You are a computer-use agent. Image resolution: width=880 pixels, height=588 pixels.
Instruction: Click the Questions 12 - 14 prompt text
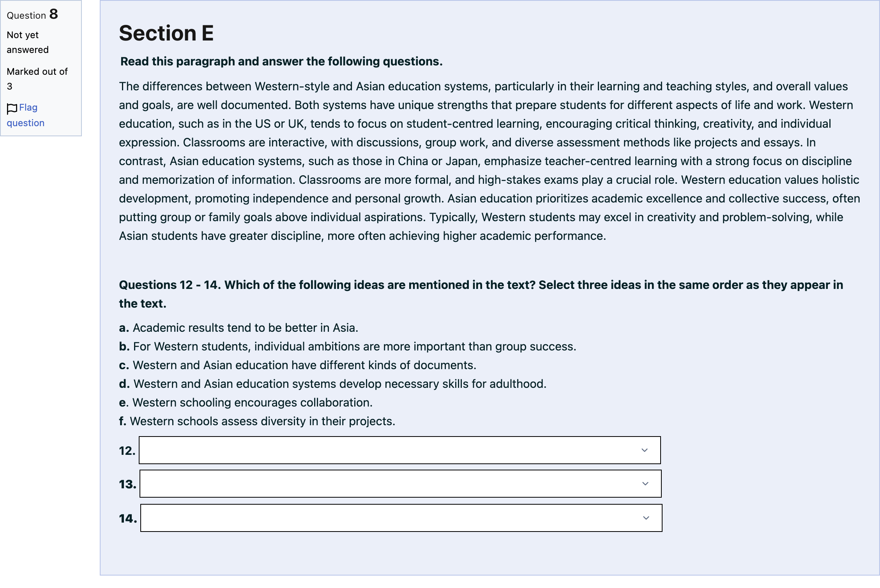point(481,294)
